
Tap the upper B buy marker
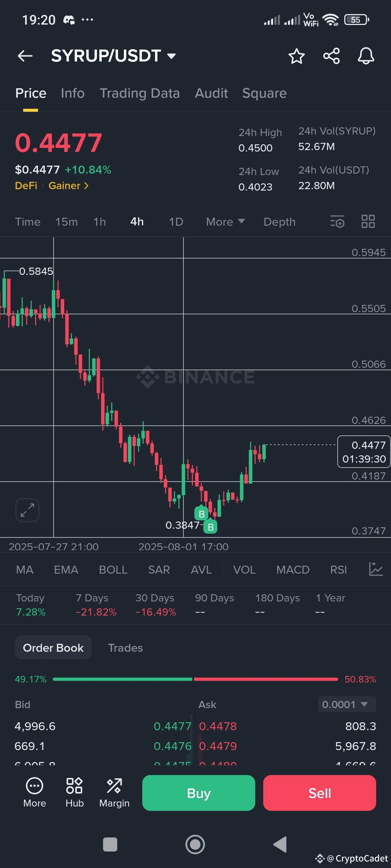202,514
